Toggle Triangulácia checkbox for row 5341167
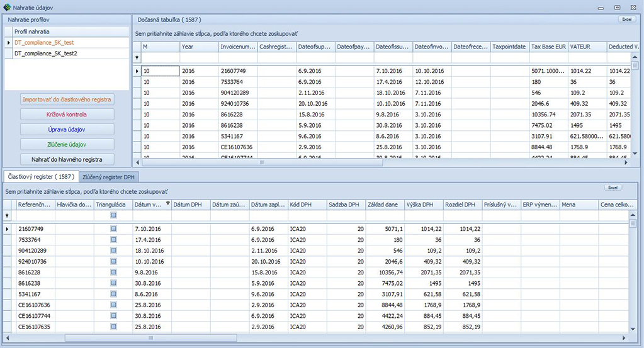This screenshot has width=644, height=348. click(114, 294)
